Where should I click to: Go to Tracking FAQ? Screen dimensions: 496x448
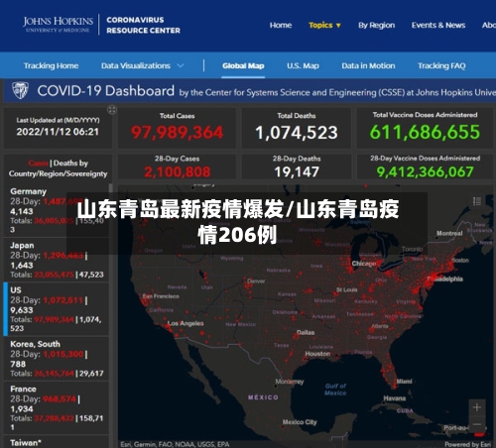[441, 65]
